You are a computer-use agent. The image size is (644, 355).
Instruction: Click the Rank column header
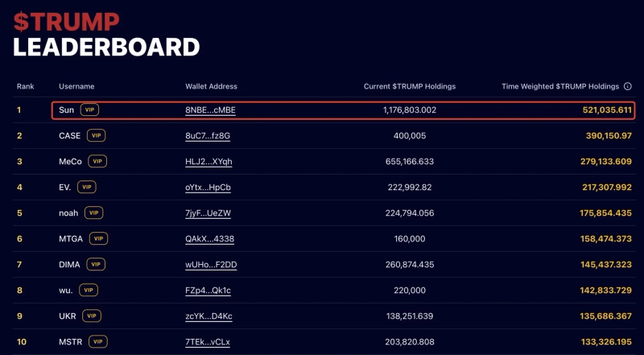pos(25,86)
